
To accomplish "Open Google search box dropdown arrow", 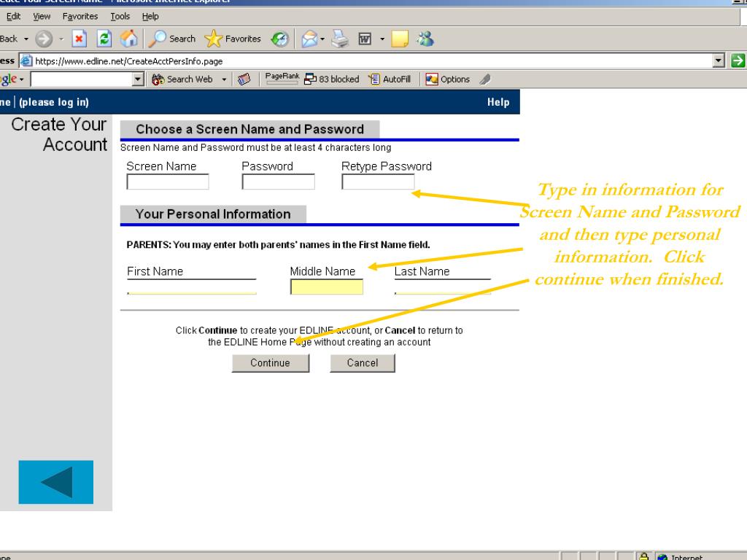I will point(138,79).
